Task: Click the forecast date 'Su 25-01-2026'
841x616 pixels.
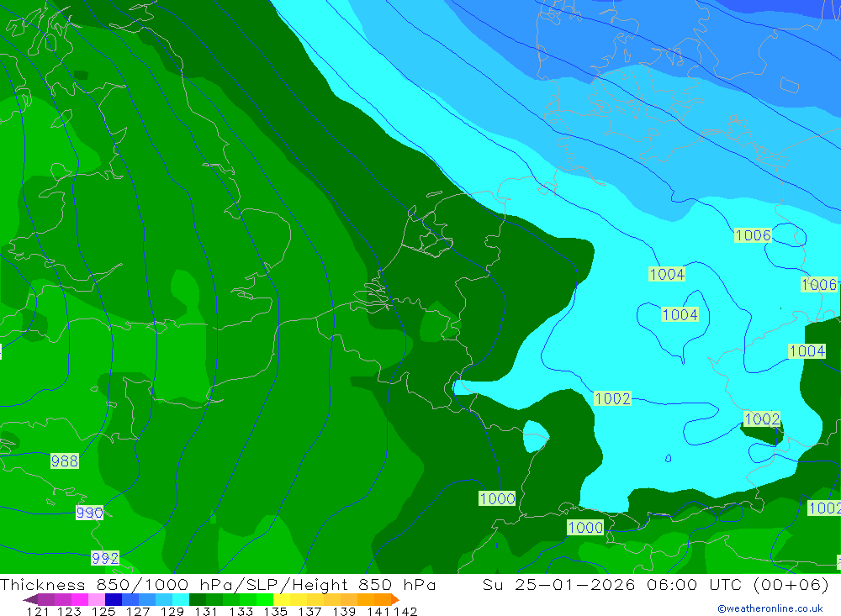Action: [559, 585]
